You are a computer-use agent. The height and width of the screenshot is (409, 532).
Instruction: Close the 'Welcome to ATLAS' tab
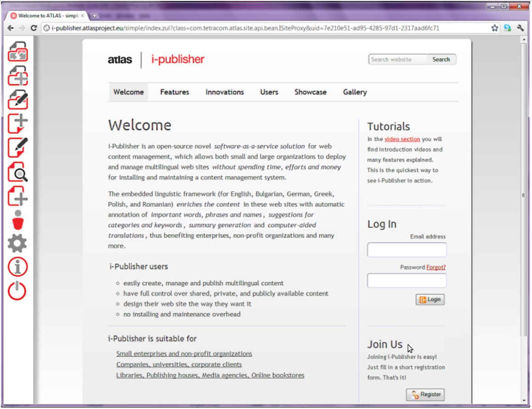(83, 16)
